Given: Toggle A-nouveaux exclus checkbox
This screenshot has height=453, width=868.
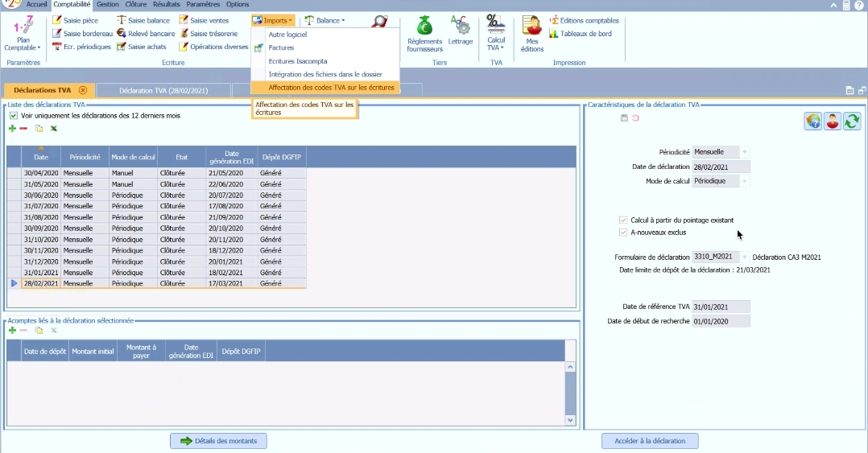Looking at the screenshot, I should click(623, 233).
